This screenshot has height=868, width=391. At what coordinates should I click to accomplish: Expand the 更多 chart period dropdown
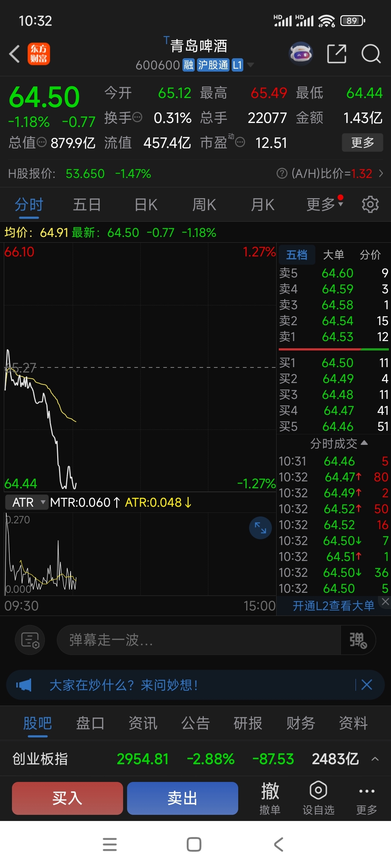[324, 205]
